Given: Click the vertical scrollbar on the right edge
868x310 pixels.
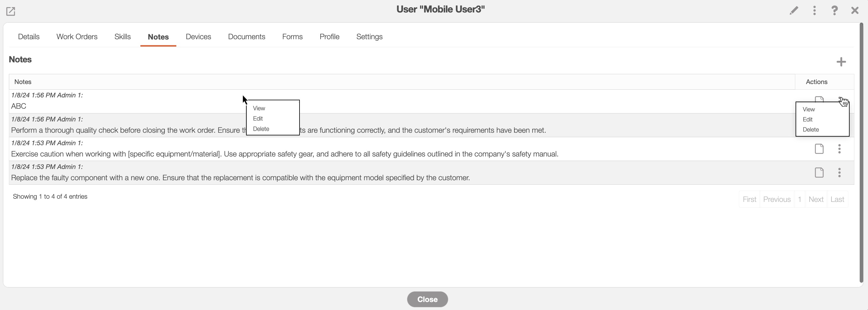Looking at the screenshot, I should click(x=861, y=152).
